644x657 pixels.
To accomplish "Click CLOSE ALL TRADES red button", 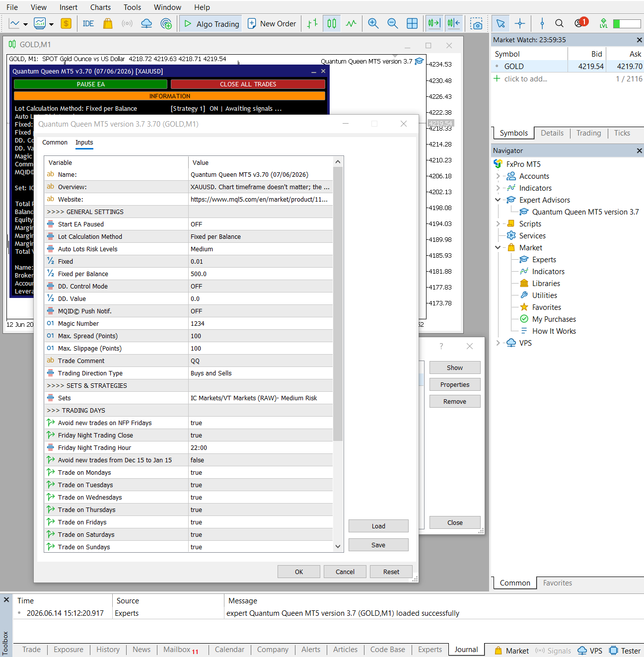I will (248, 84).
